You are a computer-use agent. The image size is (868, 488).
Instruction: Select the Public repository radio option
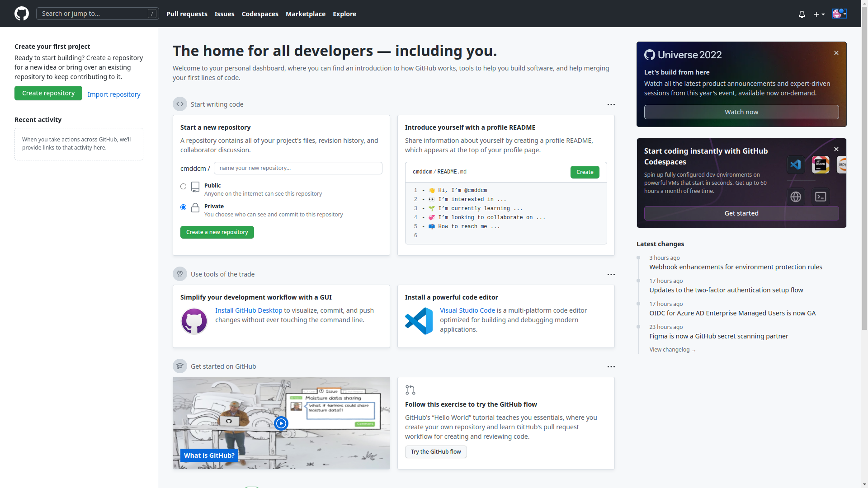click(183, 186)
